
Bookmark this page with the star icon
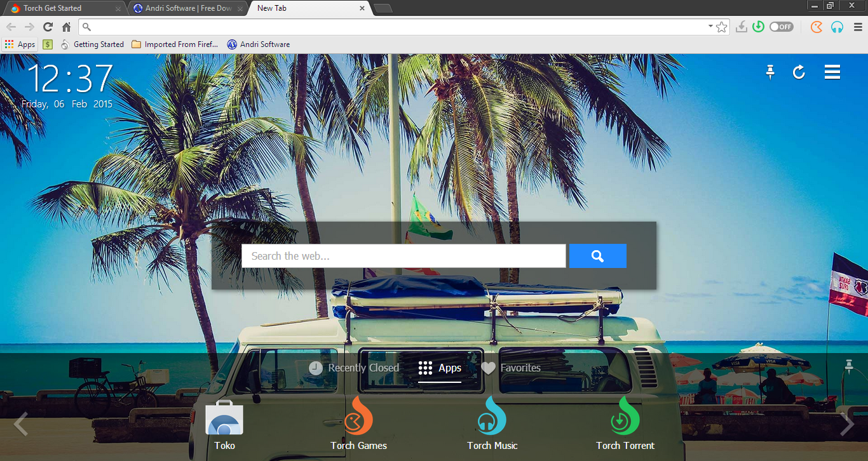point(721,27)
